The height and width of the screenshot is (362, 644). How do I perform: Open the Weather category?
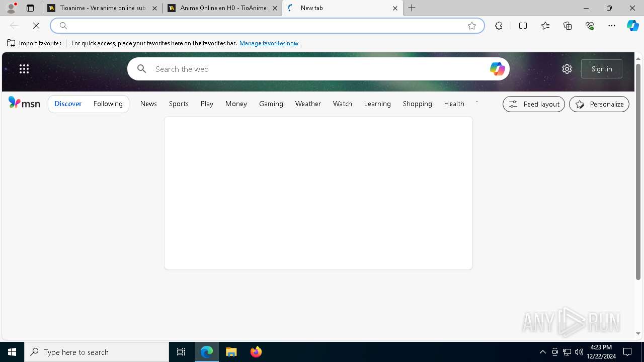[308, 104]
